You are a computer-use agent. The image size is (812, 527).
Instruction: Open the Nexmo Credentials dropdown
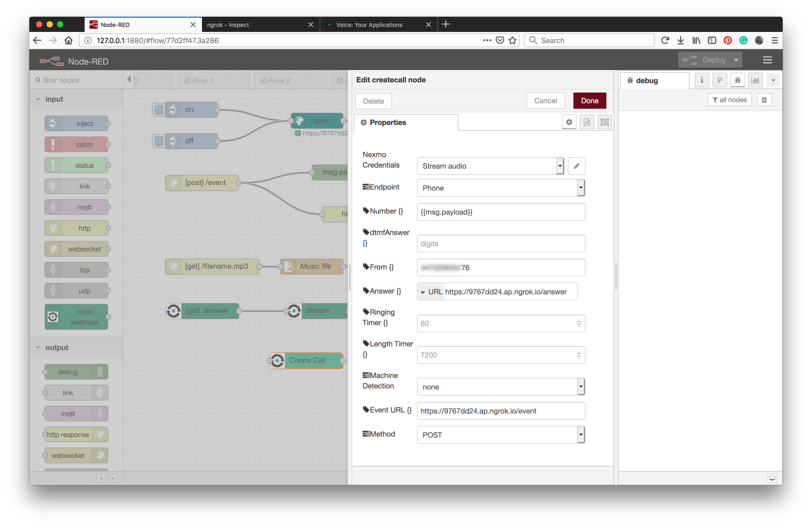pos(490,166)
